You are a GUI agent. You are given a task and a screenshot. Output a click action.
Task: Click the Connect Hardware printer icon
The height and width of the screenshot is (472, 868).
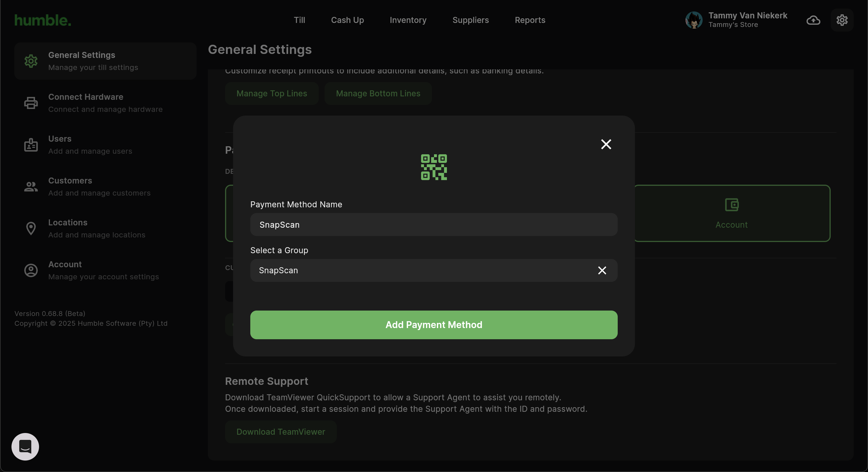pos(31,103)
